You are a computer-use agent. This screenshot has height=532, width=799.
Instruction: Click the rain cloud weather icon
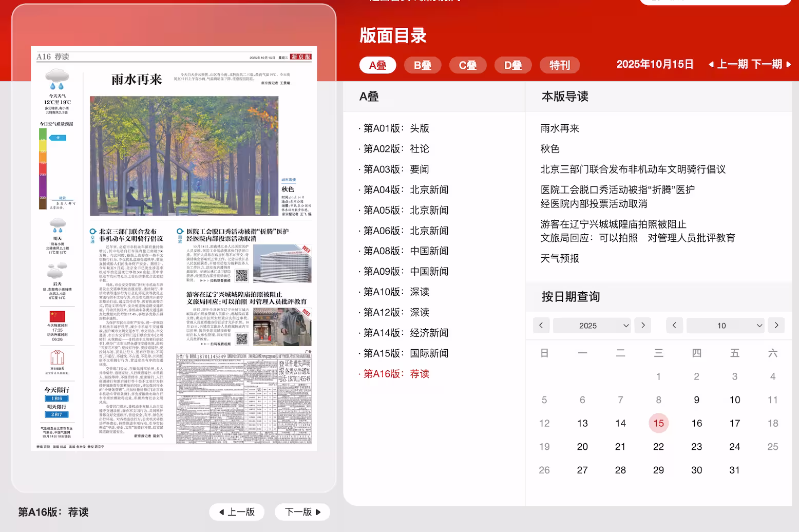57,80
